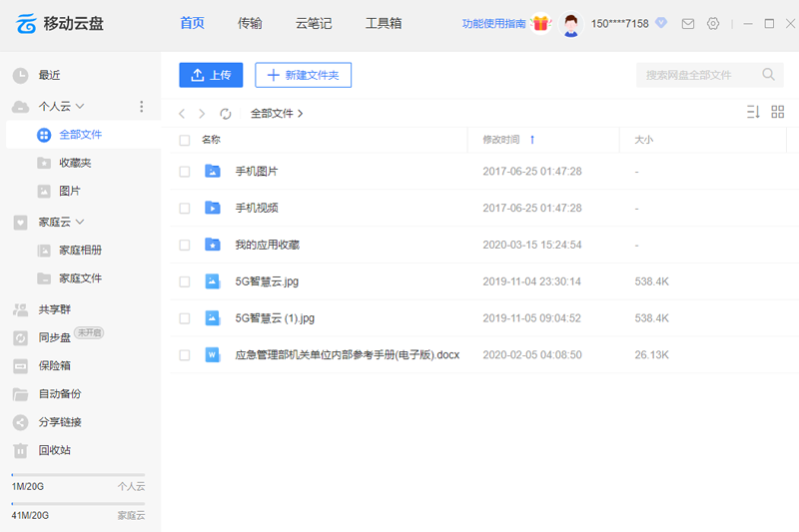Switch to grid view layout icon

coord(778,113)
